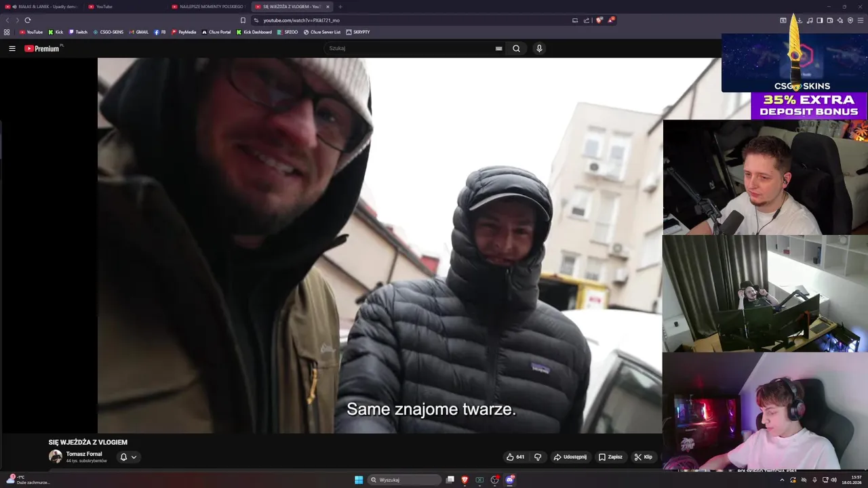This screenshot has width=868, height=488.
Task: Open the PayMedia bookmark
Action: (184, 32)
